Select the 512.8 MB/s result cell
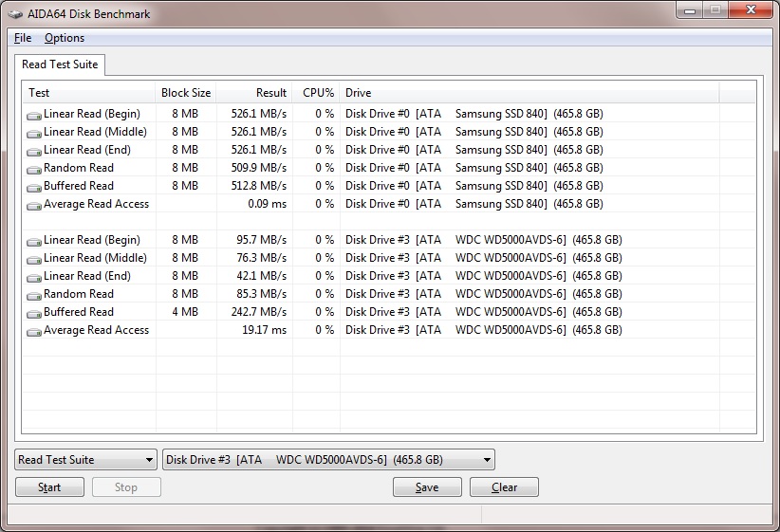This screenshot has width=780, height=532. pyautogui.click(x=259, y=186)
